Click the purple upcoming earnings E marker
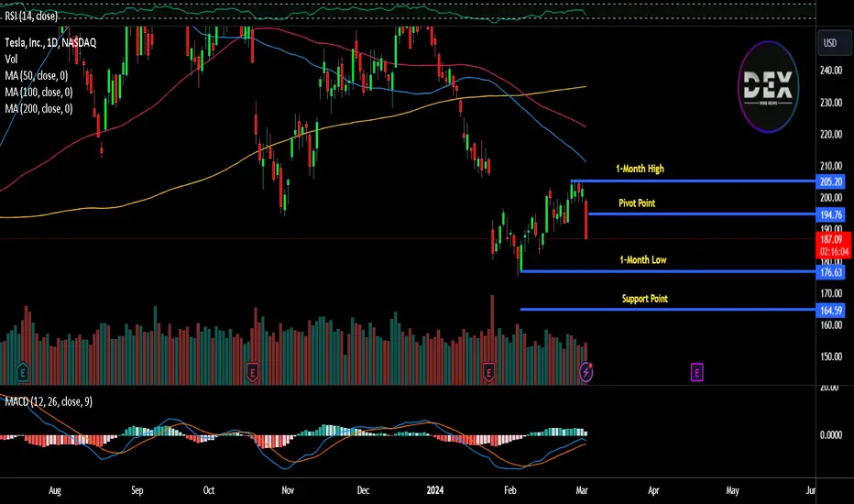This screenshot has width=854, height=504. click(x=697, y=373)
